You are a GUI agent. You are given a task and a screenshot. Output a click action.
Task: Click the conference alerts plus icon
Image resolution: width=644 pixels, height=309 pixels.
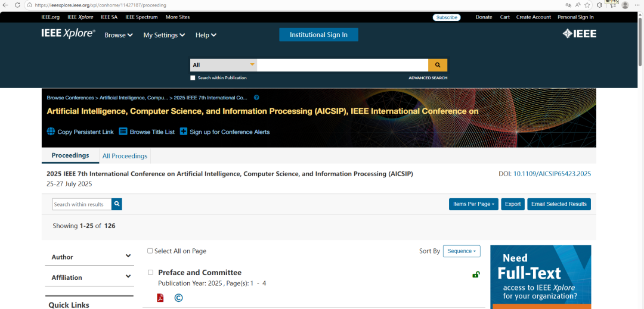(184, 132)
